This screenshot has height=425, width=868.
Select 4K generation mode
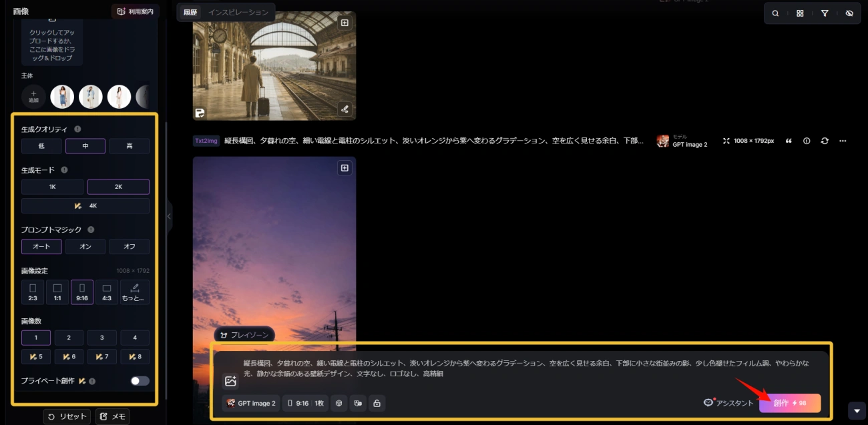tap(85, 205)
